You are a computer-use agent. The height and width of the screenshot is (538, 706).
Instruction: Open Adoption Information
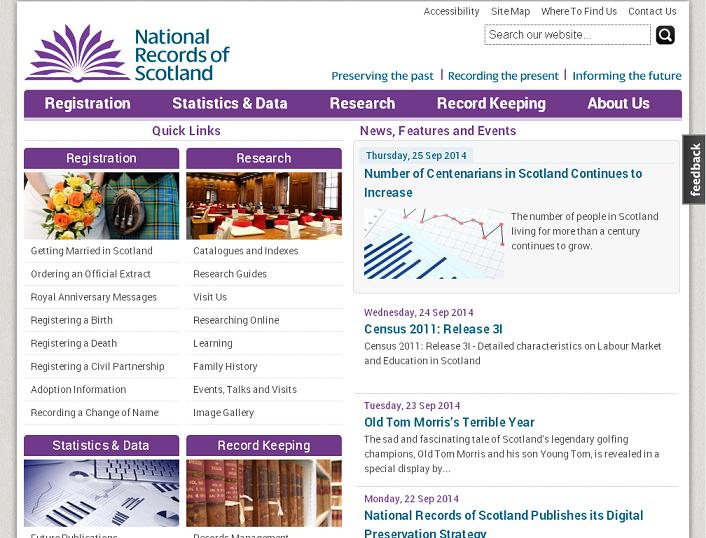[78, 389]
